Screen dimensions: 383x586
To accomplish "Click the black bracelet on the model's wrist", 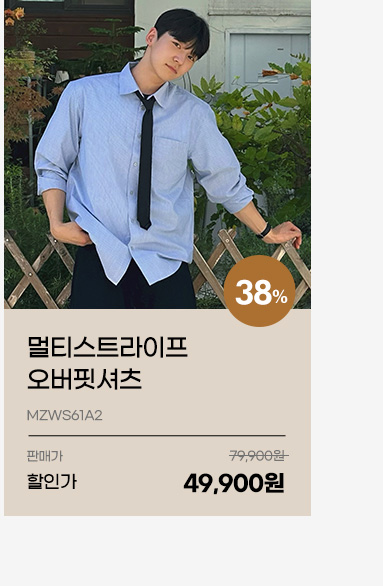I will click(x=264, y=231).
